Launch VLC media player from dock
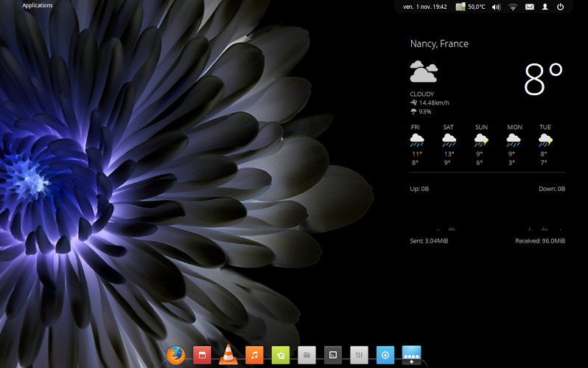Screen dimensions: 588x368 click(228, 355)
